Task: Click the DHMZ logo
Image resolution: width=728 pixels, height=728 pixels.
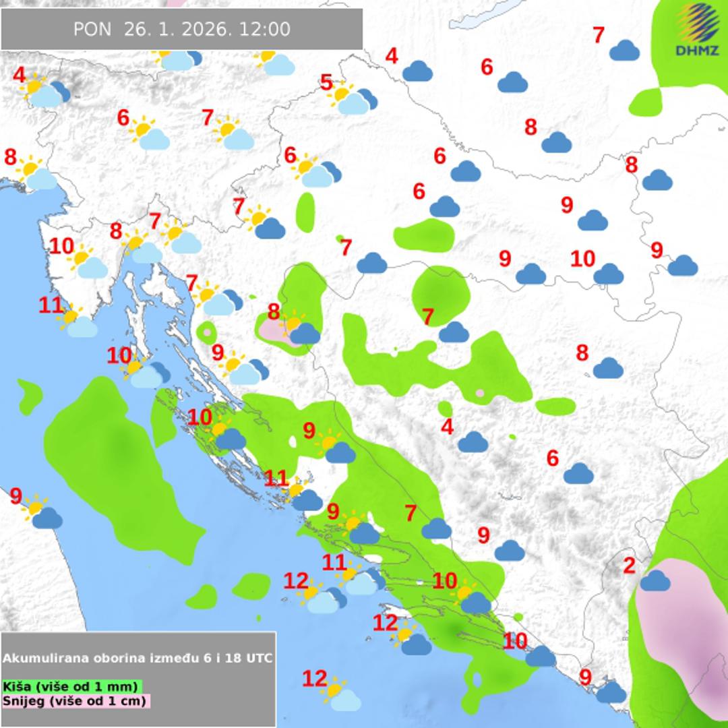Action: 697,30
